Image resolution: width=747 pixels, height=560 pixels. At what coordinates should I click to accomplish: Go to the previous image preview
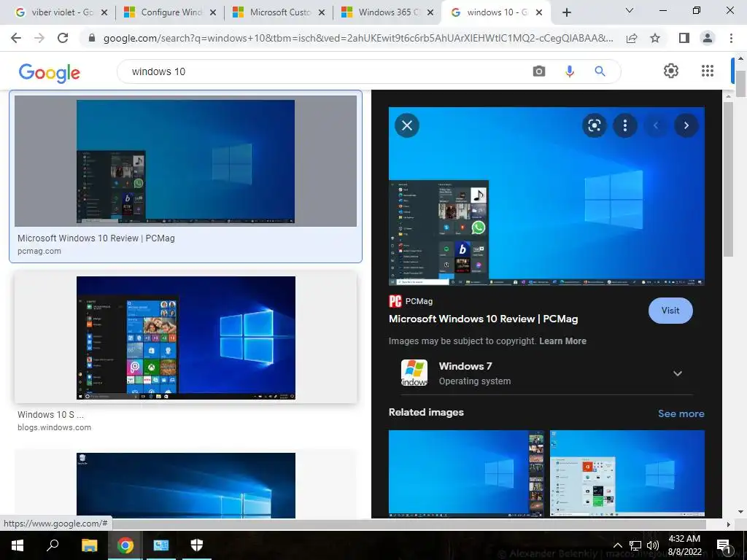pos(656,125)
